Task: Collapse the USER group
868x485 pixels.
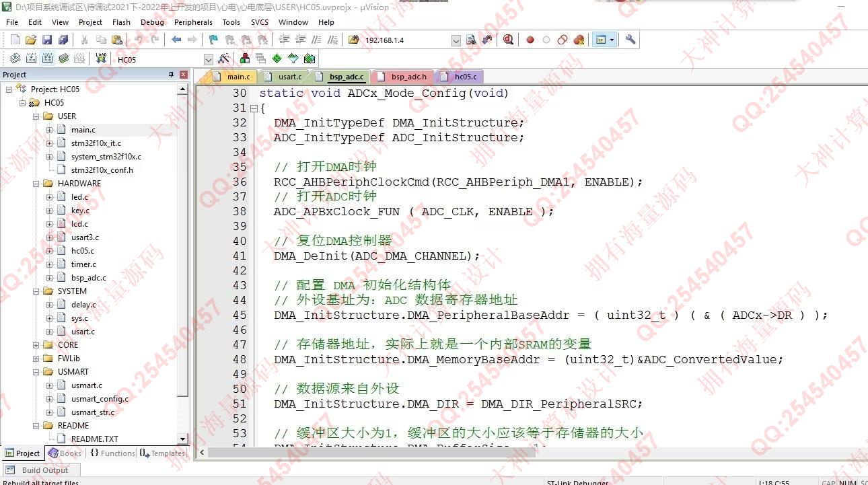Action: 36,116
